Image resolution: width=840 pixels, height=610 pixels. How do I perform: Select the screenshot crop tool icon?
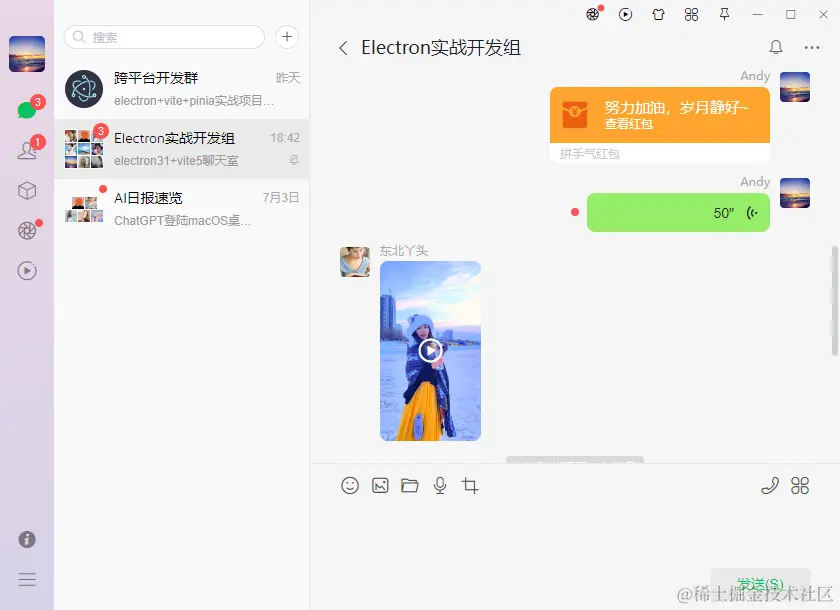(x=470, y=485)
